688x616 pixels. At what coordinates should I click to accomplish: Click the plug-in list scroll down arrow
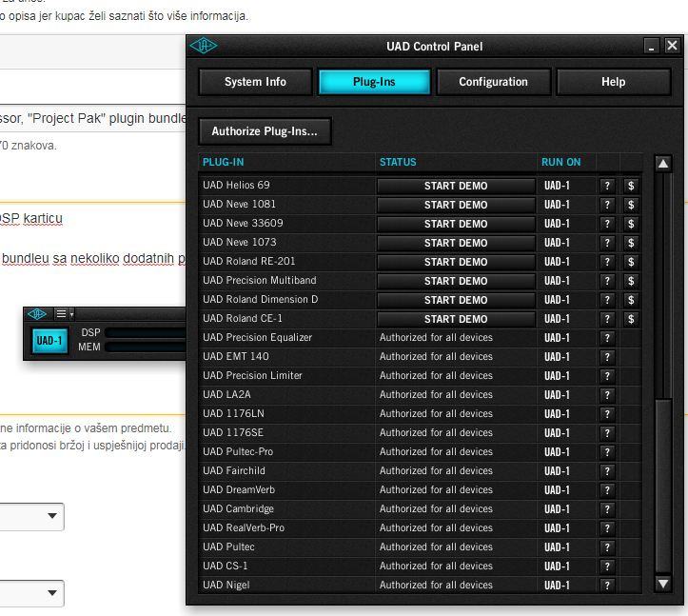coord(663,584)
